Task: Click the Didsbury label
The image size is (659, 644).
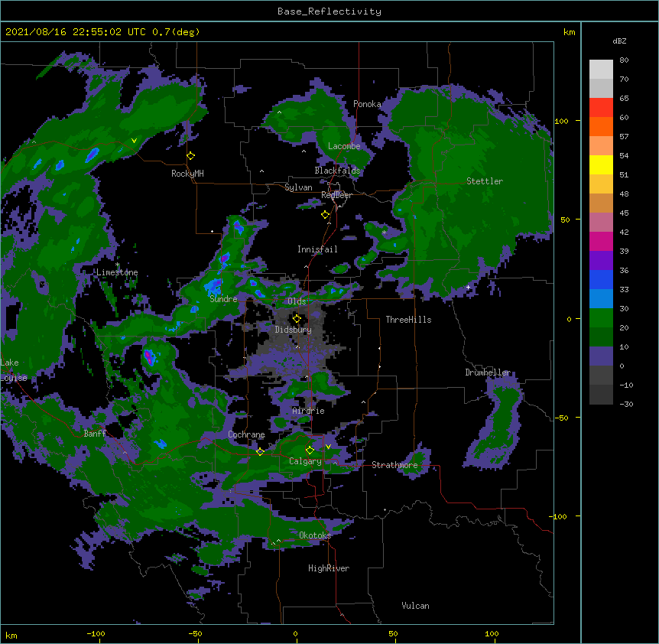Action: tap(294, 330)
